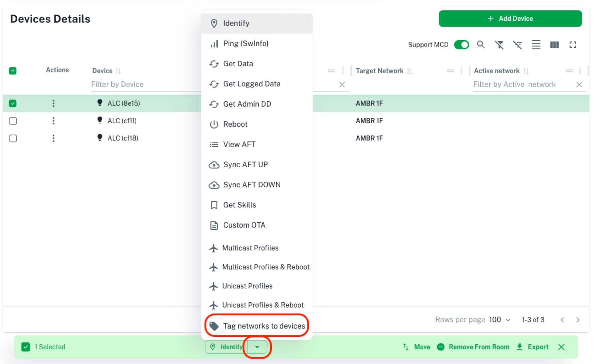
Task: Grab Active network column drag handle
Action: (x=569, y=71)
